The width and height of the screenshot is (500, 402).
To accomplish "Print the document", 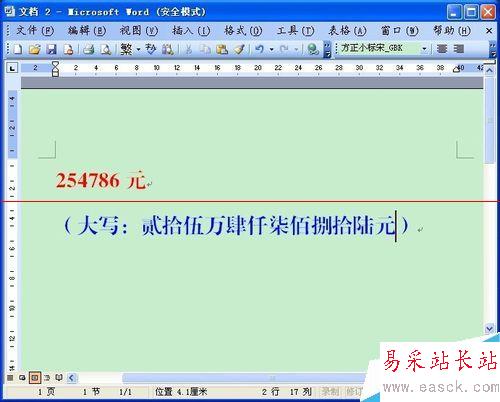I will (x=88, y=49).
